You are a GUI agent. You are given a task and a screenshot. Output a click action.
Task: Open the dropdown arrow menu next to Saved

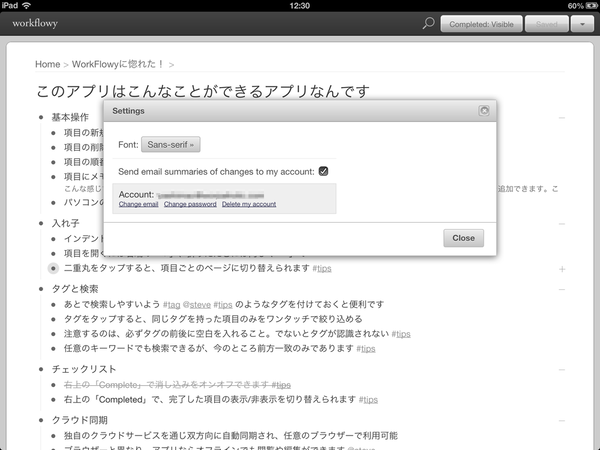point(582,24)
